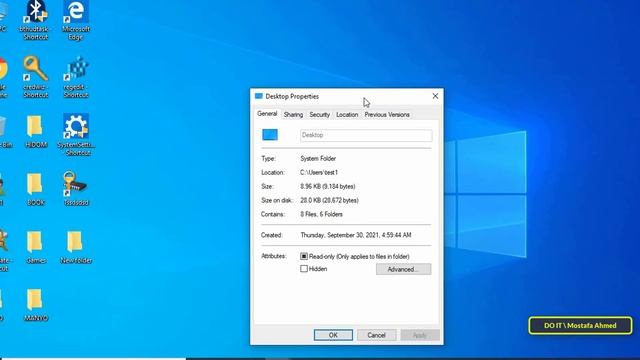640x360 pixels.
Task: Click the OK button
Action: pyautogui.click(x=333, y=335)
